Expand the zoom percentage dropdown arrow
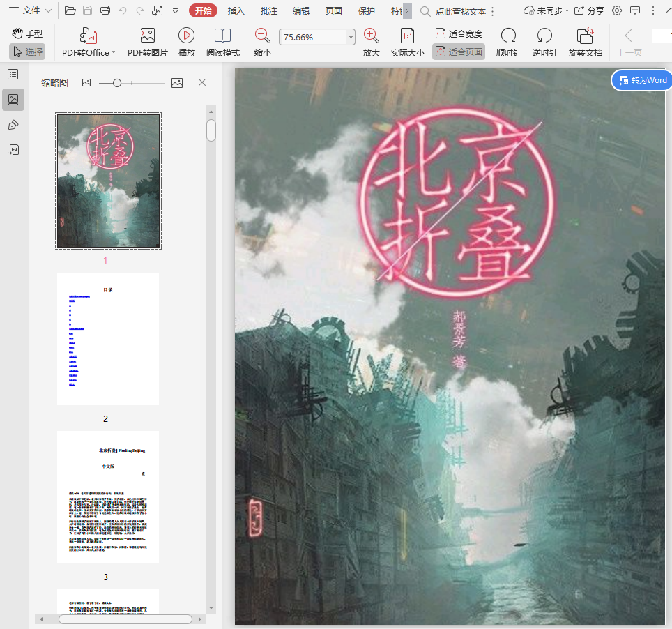Screen dimensions: 672x629 [351, 37]
